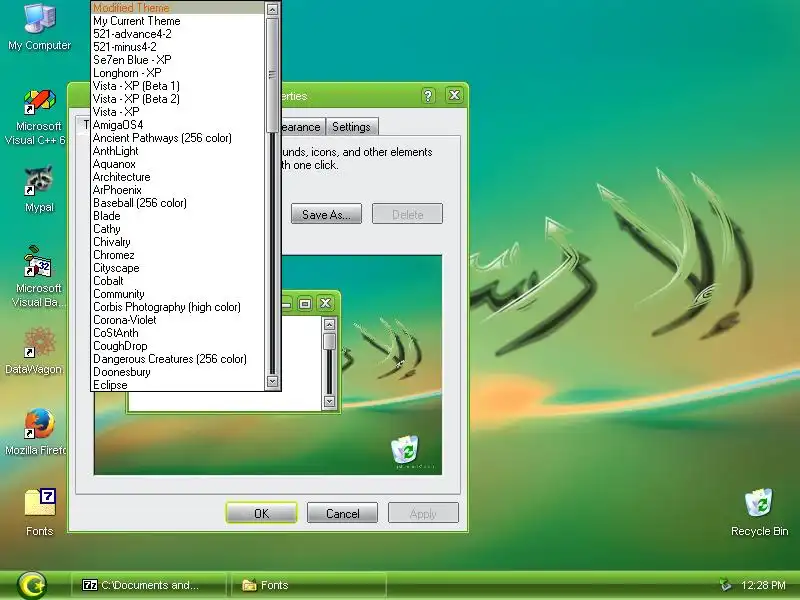
Task: Select My Current Theme option
Action: (x=178, y=21)
